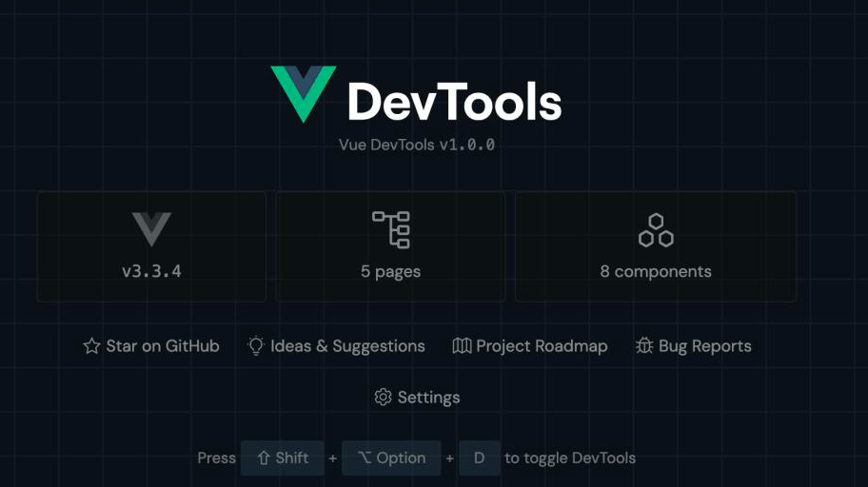The height and width of the screenshot is (487, 868).
Task: Click the gray Vue icon above v3.3.4
Action: coord(151,229)
